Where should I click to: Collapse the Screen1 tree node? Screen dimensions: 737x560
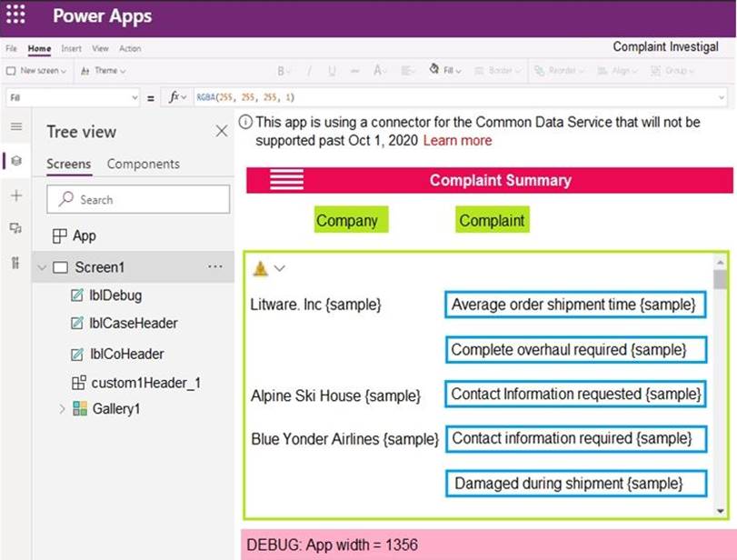tap(42, 267)
